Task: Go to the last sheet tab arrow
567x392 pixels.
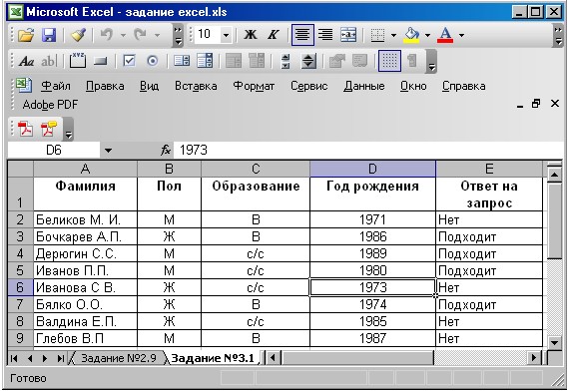Action: click(x=60, y=358)
